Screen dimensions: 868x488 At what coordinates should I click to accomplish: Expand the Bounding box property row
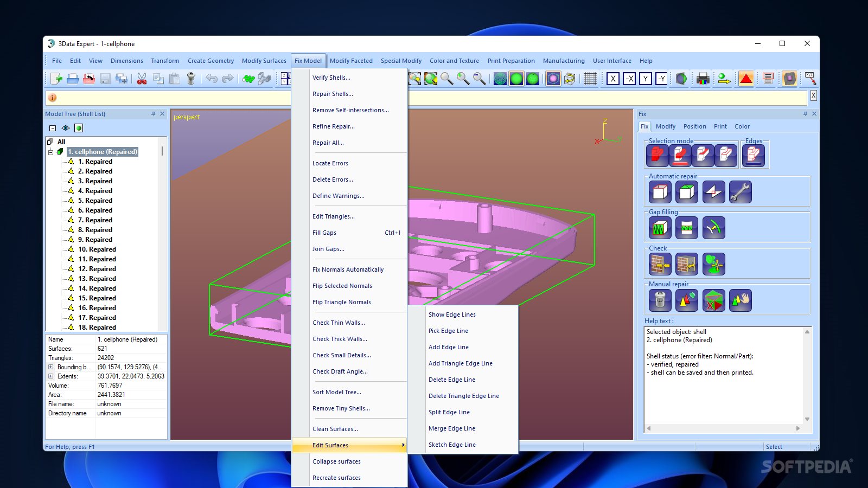51,367
